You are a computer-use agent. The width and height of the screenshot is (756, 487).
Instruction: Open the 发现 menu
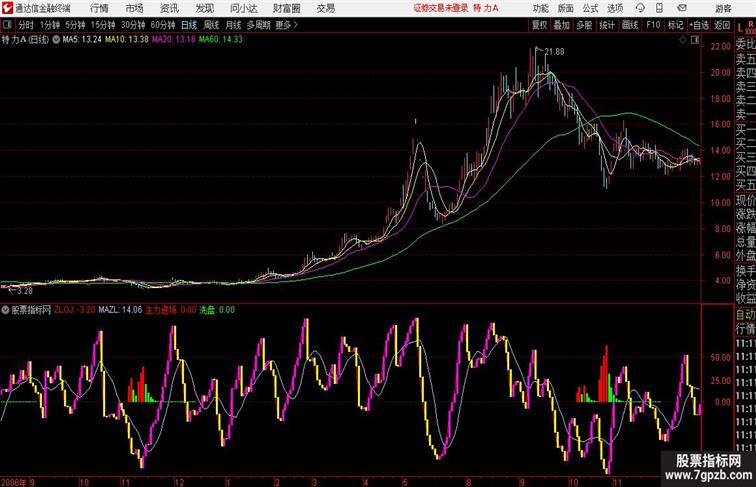[204, 8]
